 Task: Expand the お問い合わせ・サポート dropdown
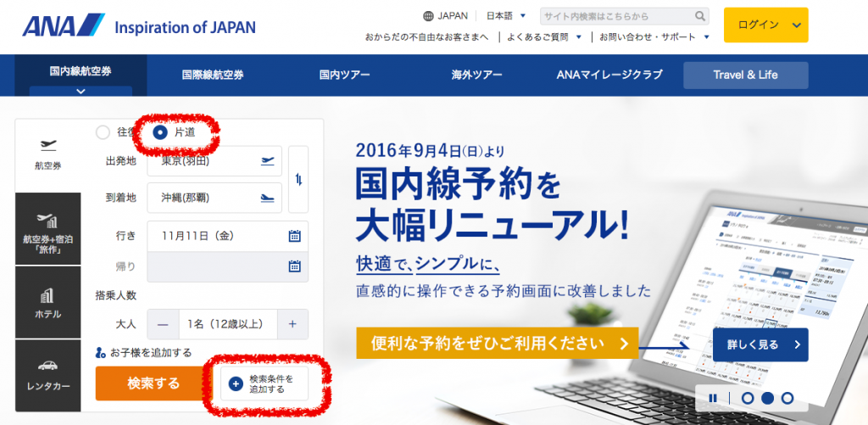pyautogui.click(x=654, y=37)
